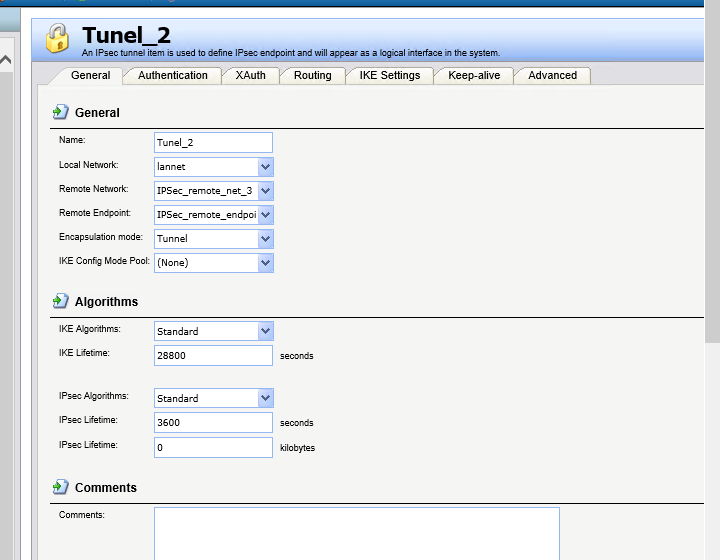This screenshot has width=720, height=560.
Task: Expand the Local Network dropdown
Action: [x=265, y=167]
